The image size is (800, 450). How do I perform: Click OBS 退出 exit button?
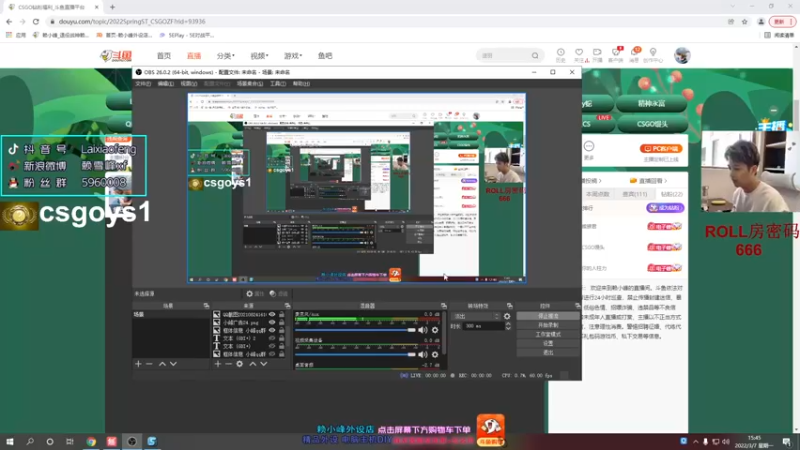point(548,353)
